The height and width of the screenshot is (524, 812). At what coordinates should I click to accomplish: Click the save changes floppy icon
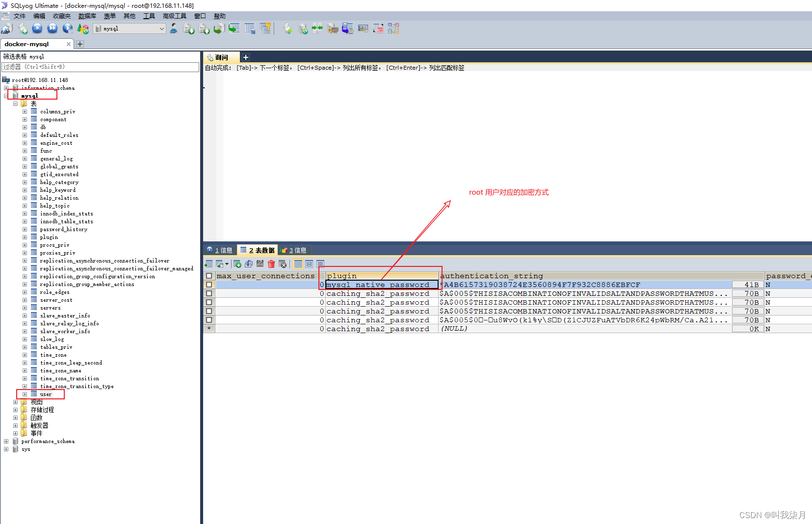tap(260, 264)
